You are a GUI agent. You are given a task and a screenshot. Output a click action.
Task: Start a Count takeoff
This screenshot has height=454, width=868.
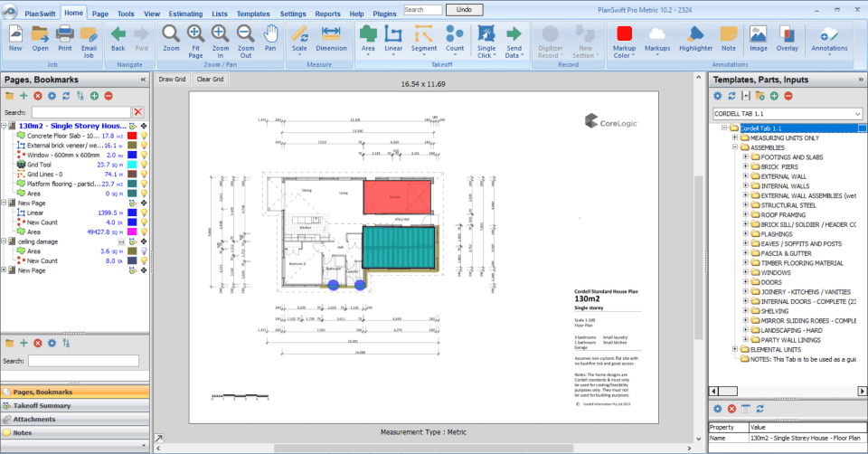[x=455, y=40]
